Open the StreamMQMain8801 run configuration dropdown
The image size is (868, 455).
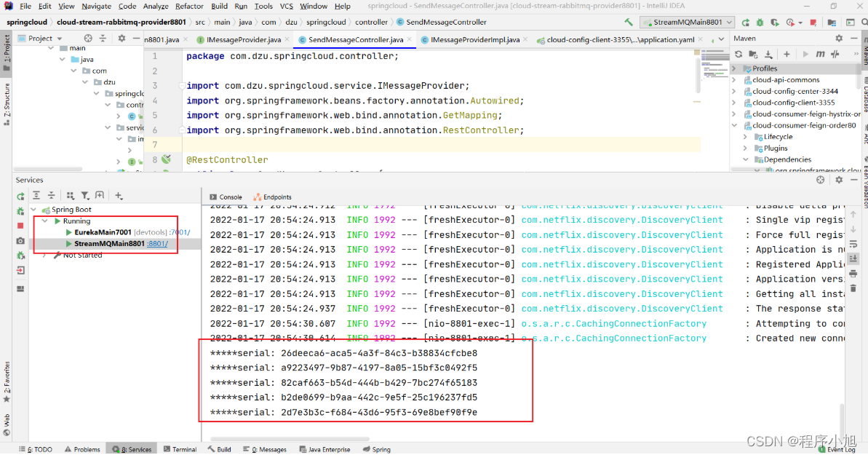pos(687,22)
